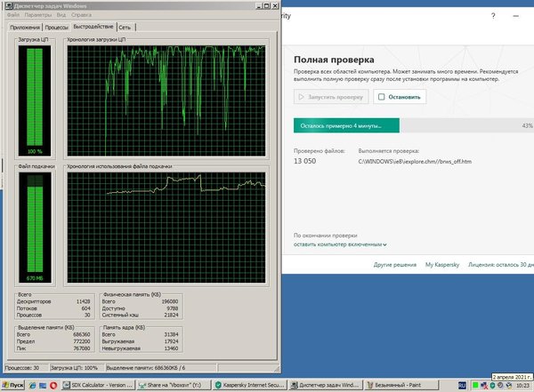Open the Параметры menu
Viewport: 534px width, 392px height.
37,16
